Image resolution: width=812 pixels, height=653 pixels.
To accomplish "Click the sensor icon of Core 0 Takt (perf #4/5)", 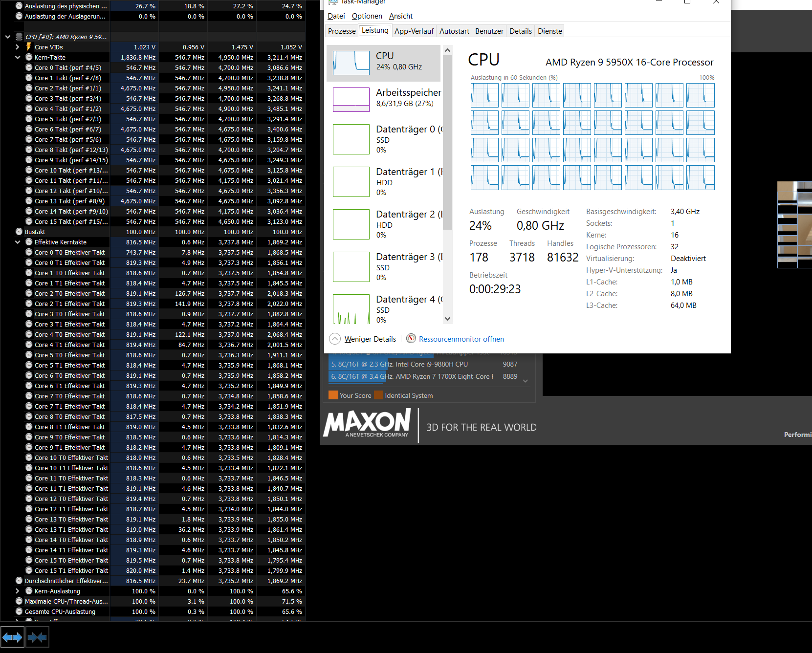I will point(29,67).
